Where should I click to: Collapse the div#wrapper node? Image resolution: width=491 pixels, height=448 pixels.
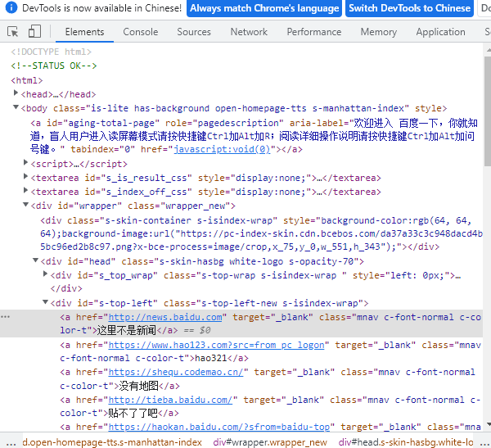click(25, 205)
